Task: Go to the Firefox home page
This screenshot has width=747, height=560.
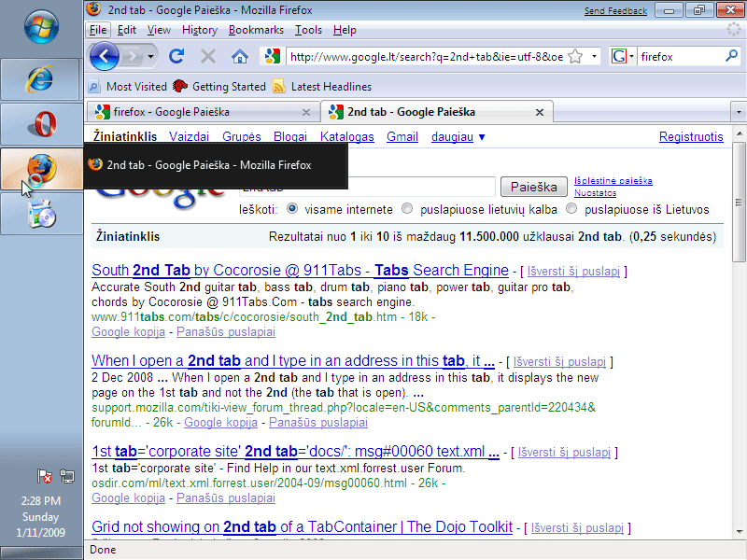Action: tap(240, 56)
